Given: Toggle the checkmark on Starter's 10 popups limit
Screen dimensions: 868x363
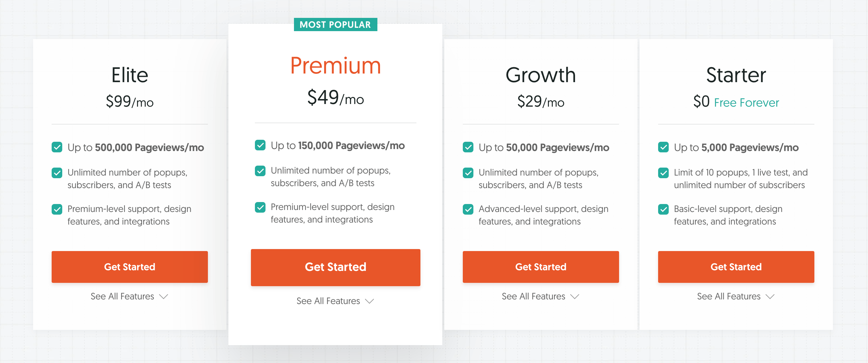Looking at the screenshot, I should coord(663,173).
